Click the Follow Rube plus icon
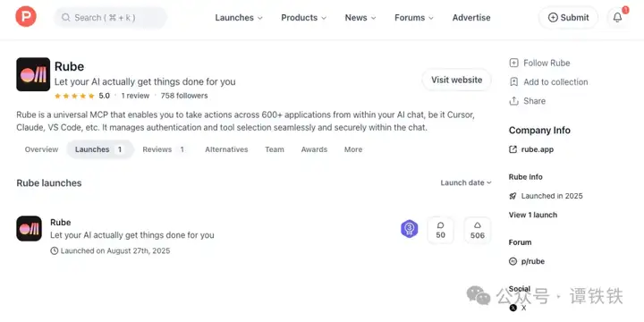 [513, 63]
